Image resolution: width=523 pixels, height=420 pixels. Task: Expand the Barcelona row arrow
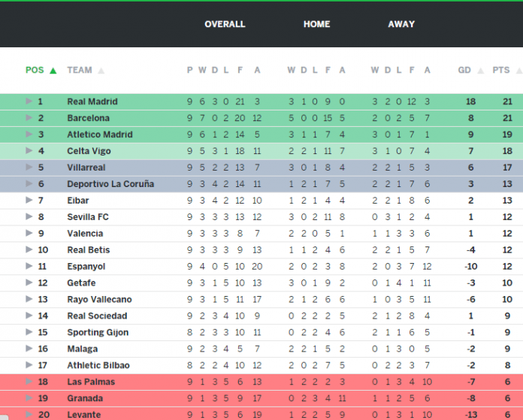(29, 117)
